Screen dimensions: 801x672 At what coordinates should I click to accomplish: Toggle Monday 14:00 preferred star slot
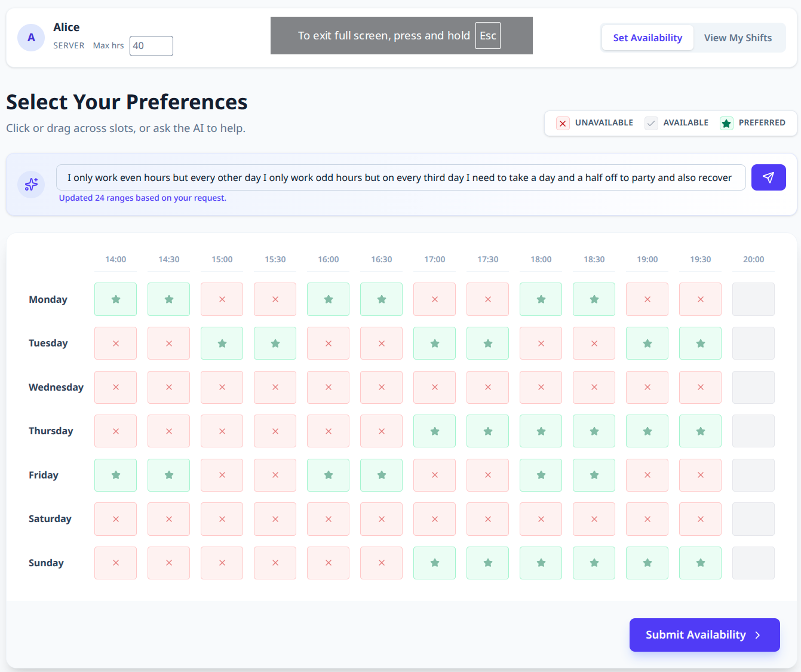115,299
